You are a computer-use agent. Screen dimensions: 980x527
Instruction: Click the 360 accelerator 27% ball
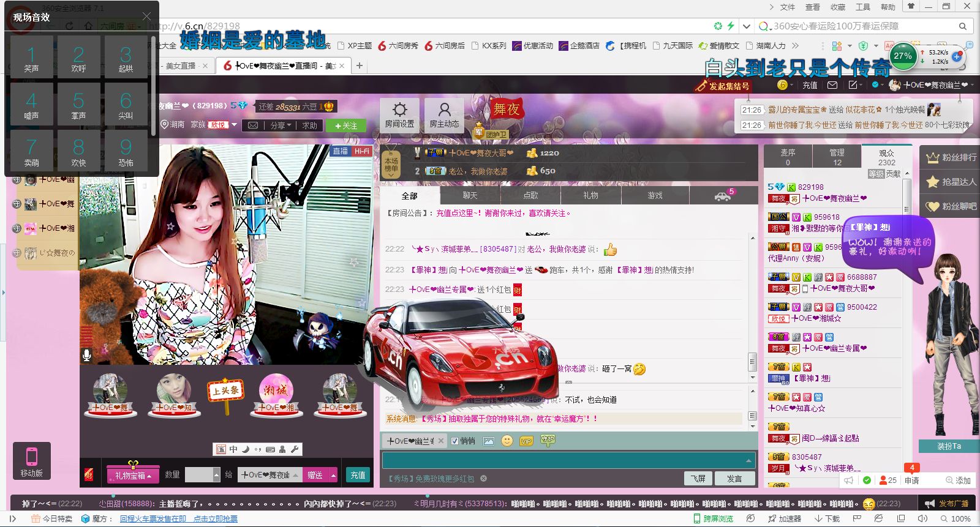coord(903,56)
